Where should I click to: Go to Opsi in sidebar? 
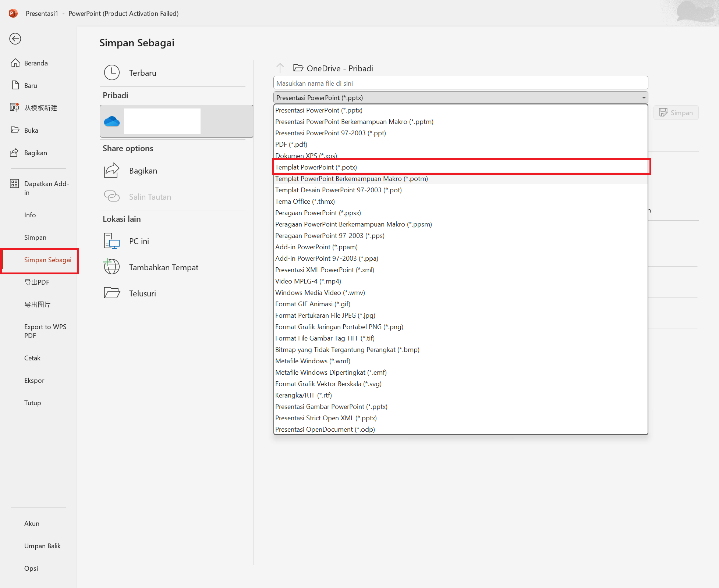point(31,568)
